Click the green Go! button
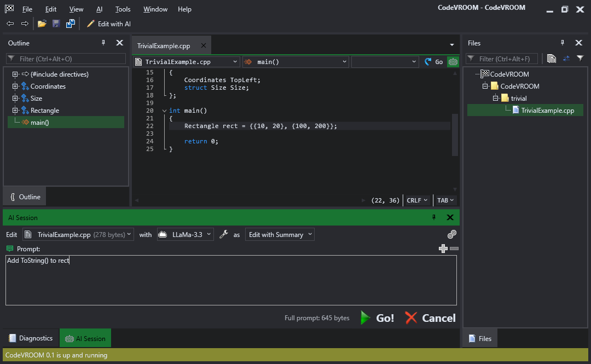 click(377, 318)
